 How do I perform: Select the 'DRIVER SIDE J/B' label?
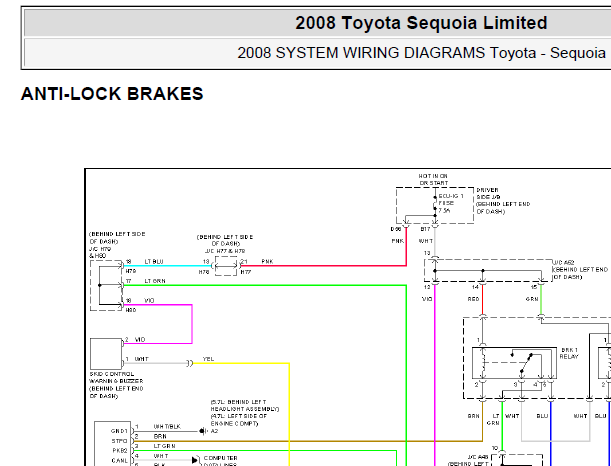pos(487,194)
